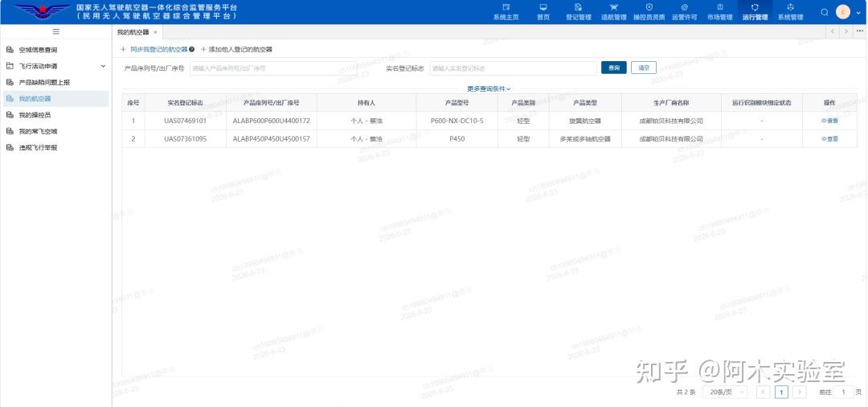Expand the user account dropdown arrow
Screen dimensions: 868x407
(x=858, y=13)
